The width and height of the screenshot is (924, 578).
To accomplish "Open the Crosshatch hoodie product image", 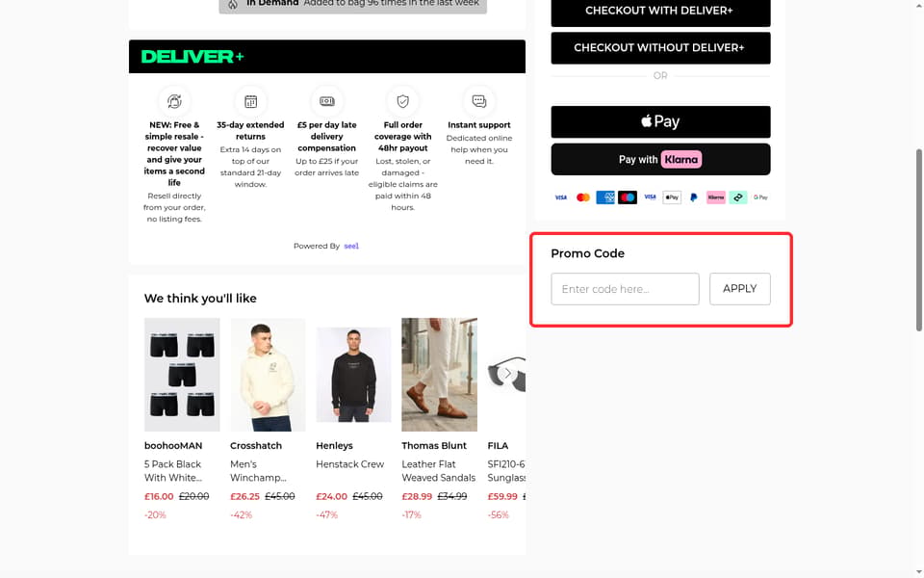I will [x=268, y=375].
